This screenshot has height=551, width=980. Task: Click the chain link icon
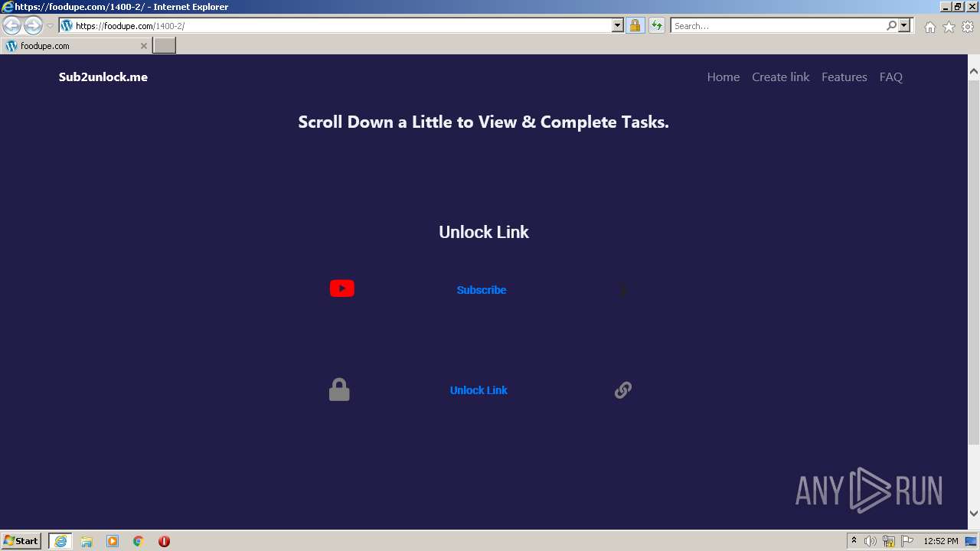623,390
